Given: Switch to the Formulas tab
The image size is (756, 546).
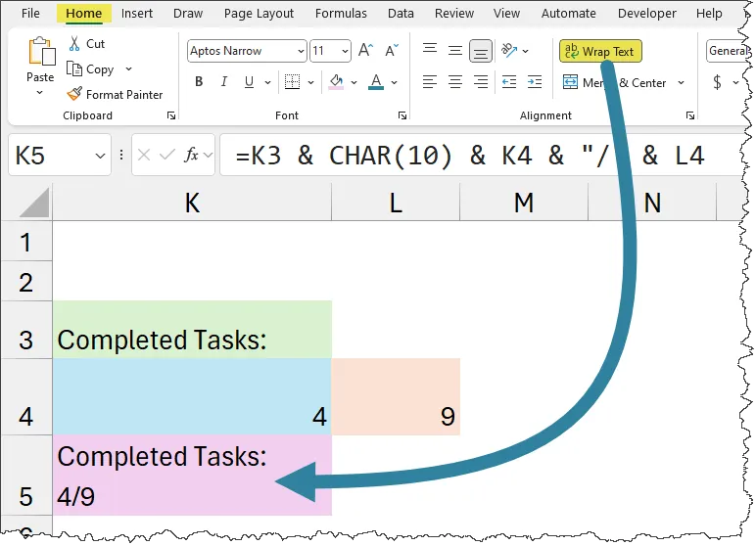Looking at the screenshot, I should tap(341, 13).
